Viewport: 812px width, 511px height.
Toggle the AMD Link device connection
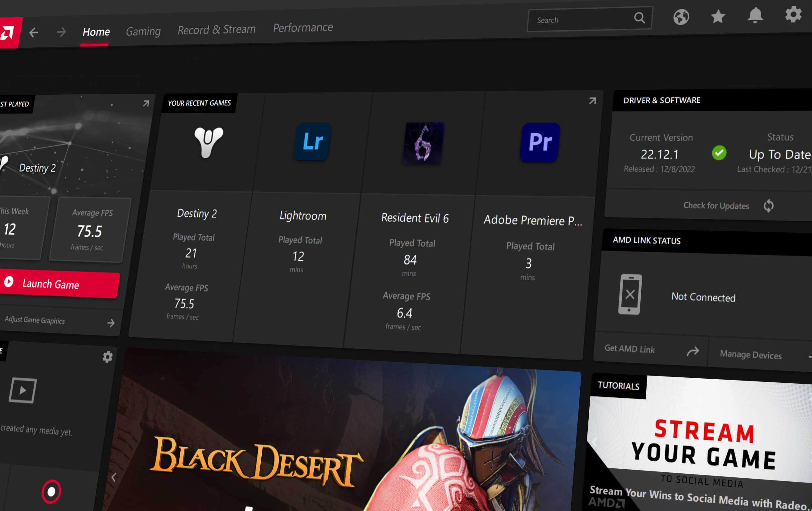(631, 294)
